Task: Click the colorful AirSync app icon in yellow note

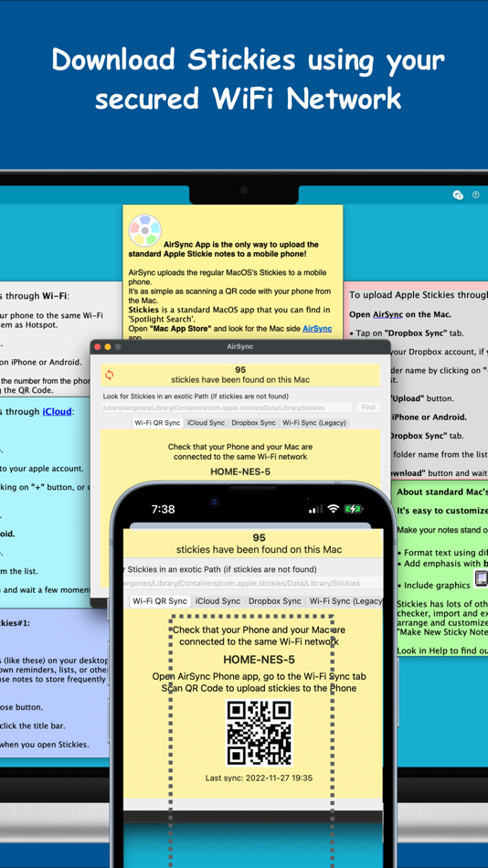Action: [x=144, y=230]
